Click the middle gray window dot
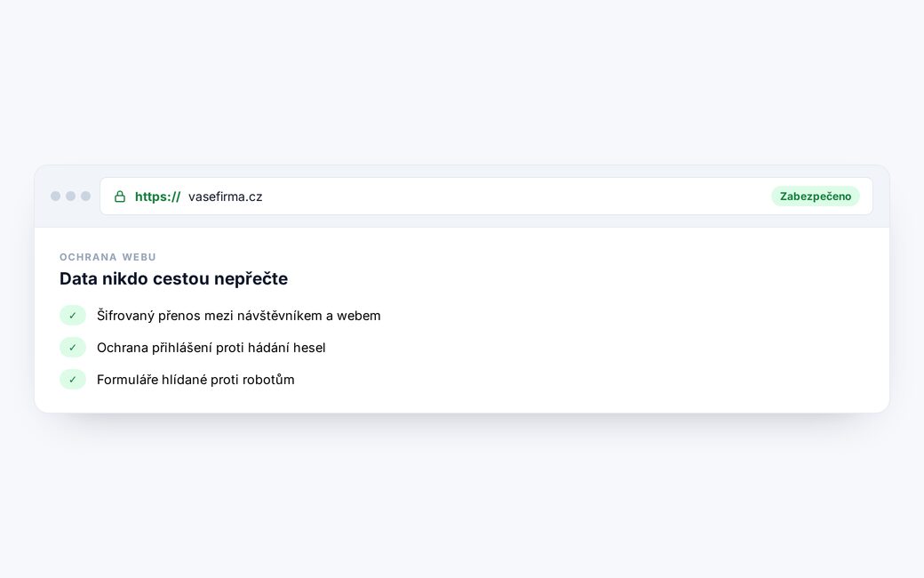This screenshot has height=578, width=924. coord(71,196)
